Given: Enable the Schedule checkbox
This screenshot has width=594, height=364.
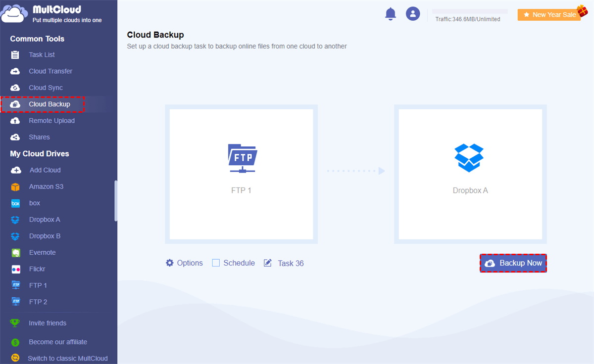Looking at the screenshot, I should click(x=216, y=263).
